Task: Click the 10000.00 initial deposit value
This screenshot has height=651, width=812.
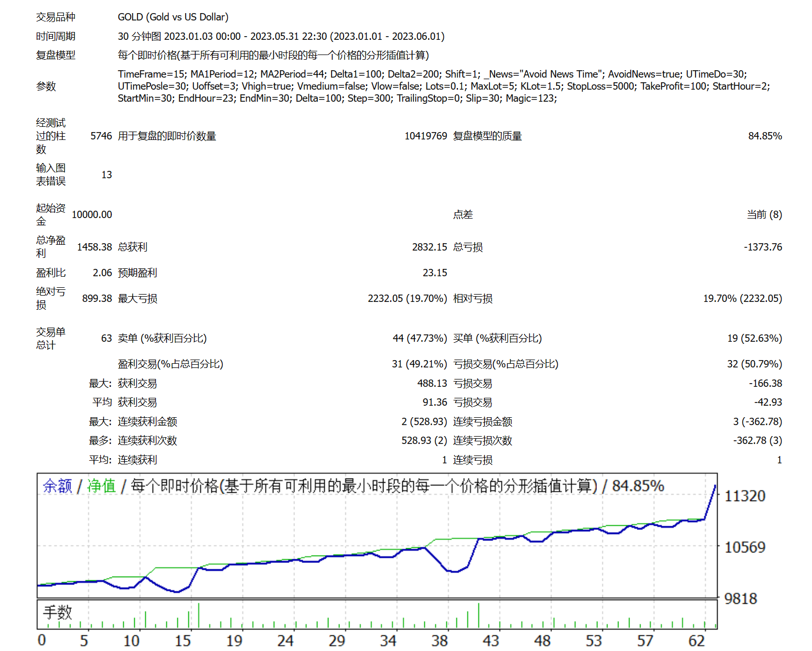Action: click(92, 214)
